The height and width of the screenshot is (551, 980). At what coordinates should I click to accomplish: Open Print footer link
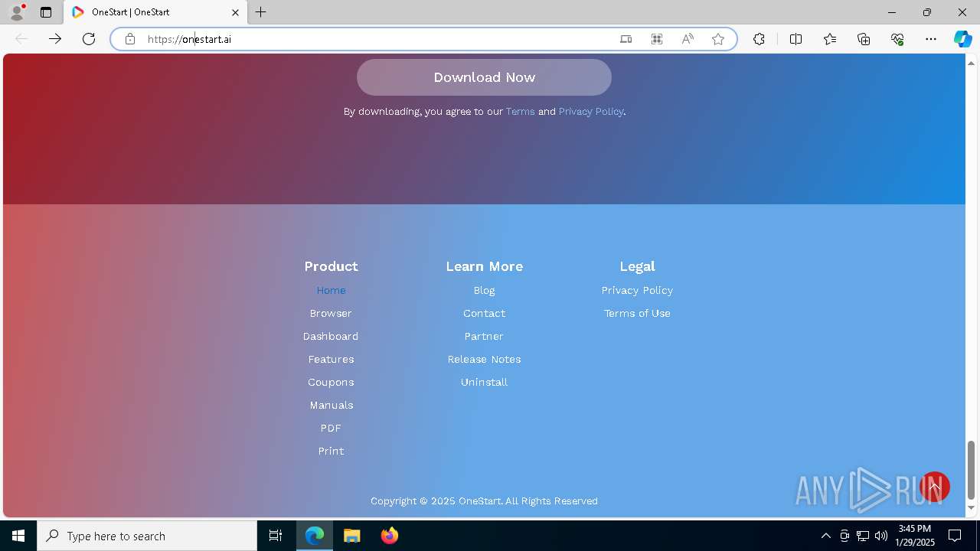coord(331,451)
